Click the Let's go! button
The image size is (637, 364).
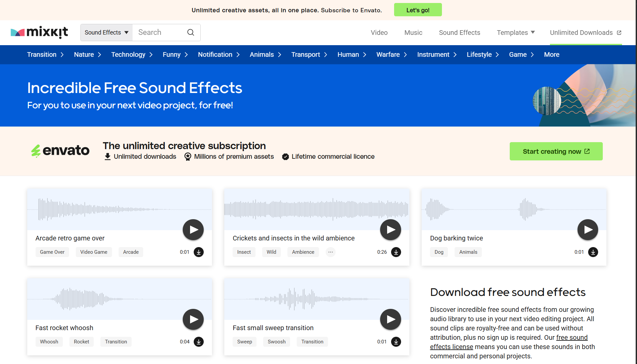[x=418, y=10]
